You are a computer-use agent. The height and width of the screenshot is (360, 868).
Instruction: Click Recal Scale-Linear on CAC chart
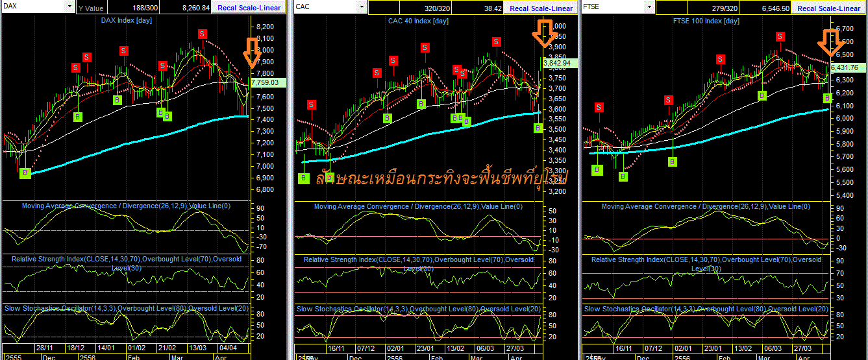point(541,8)
